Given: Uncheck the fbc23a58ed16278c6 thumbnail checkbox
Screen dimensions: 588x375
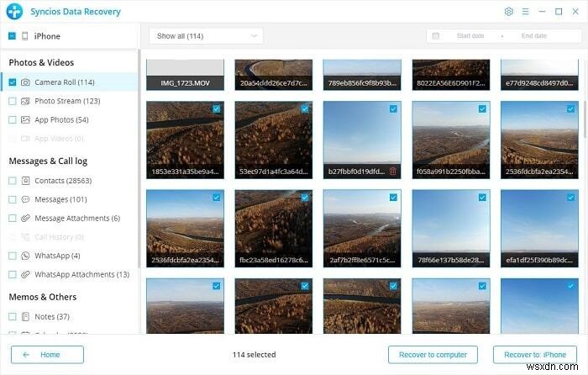Looking at the screenshot, I should [x=305, y=198].
